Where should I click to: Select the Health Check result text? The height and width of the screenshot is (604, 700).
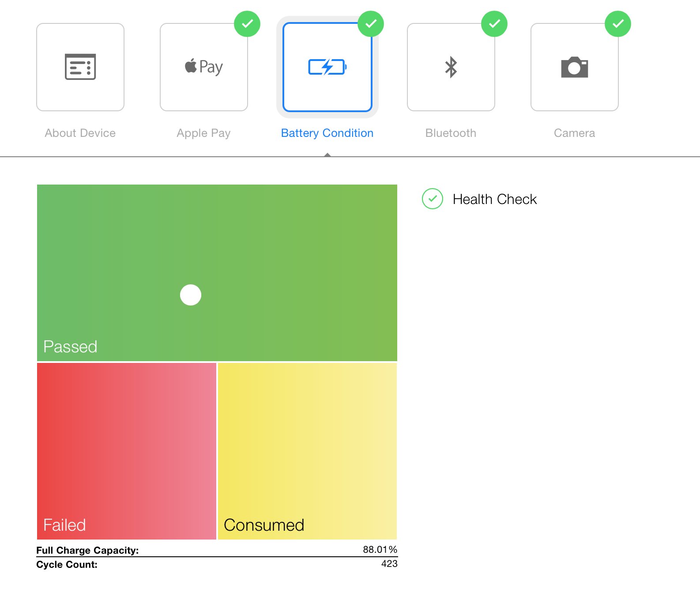pyautogui.click(x=495, y=199)
